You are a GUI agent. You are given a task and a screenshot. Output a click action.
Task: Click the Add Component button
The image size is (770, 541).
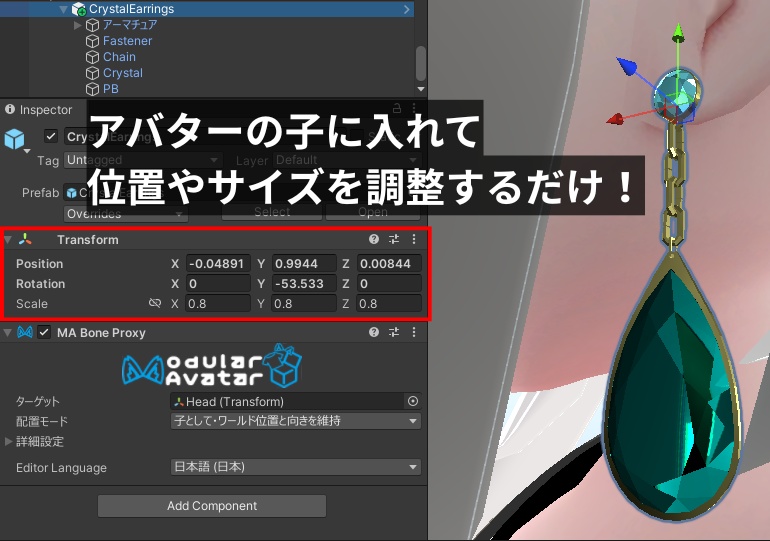[212, 506]
